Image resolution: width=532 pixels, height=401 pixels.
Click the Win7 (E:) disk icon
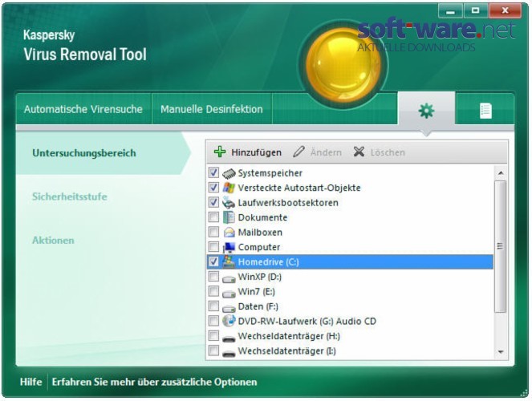[229, 294]
